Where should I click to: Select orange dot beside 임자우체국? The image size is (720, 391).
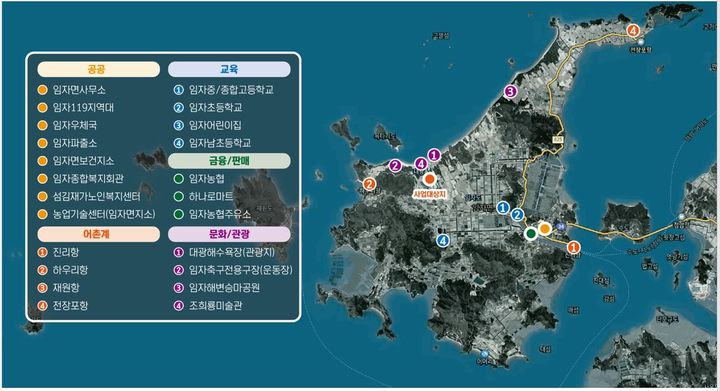pyautogui.click(x=43, y=125)
